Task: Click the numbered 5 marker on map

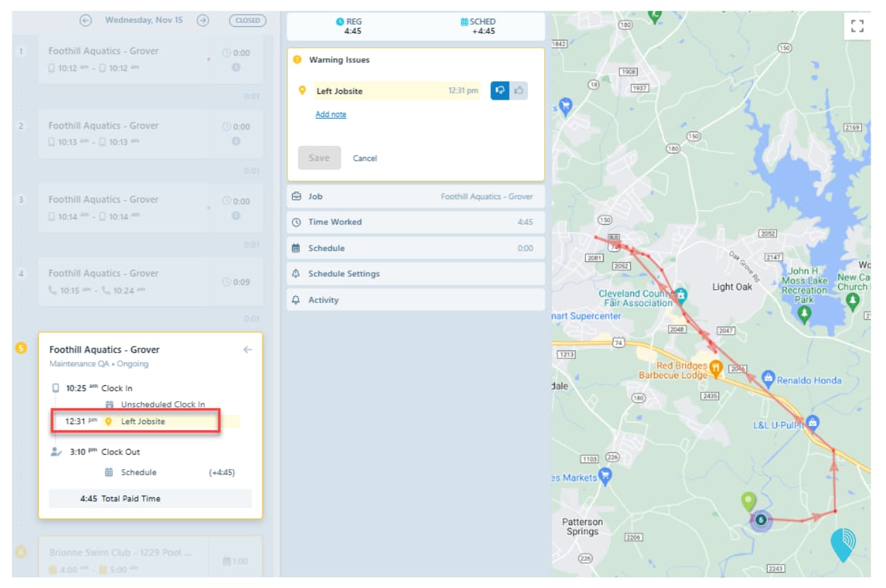Action: click(x=761, y=520)
